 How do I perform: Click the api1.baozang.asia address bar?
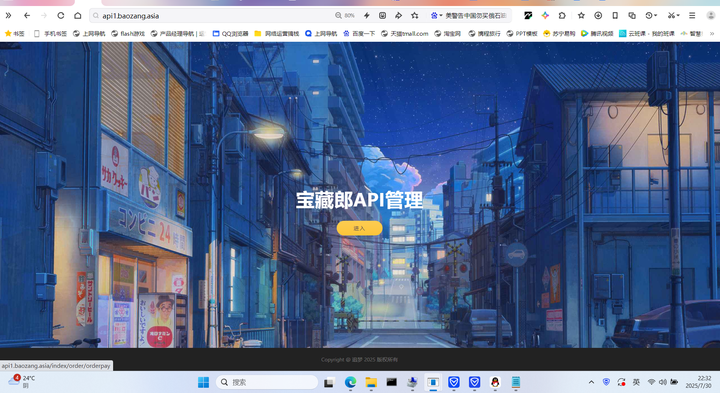pos(211,16)
